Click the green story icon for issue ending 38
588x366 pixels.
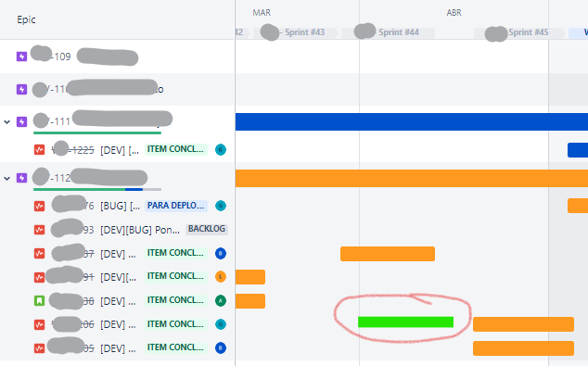point(39,301)
